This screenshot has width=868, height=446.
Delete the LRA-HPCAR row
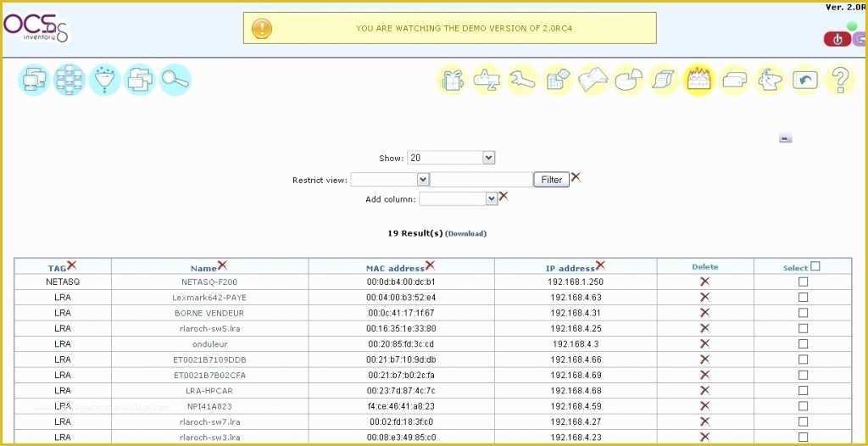click(704, 390)
